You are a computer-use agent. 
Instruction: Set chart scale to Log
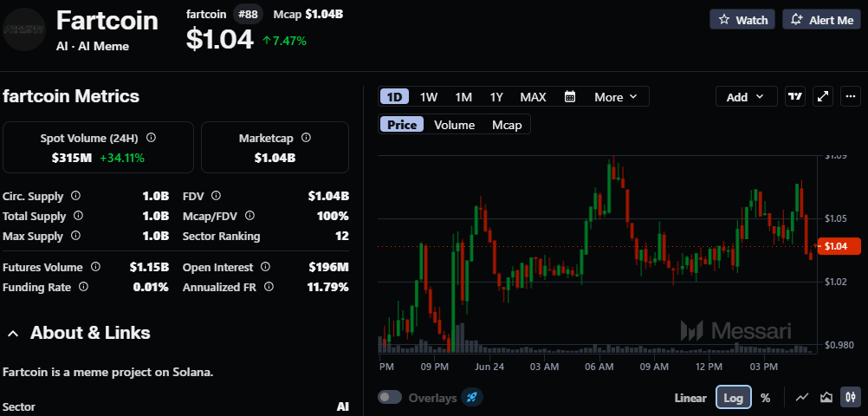(x=734, y=398)
